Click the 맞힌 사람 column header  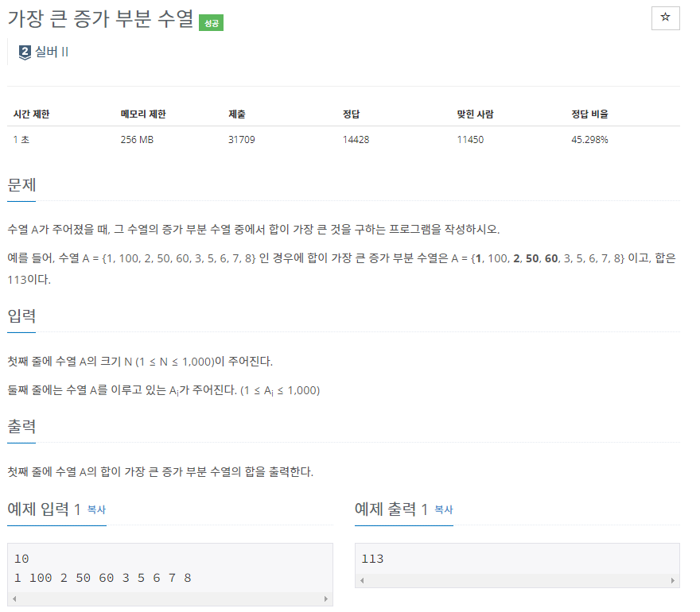(475, 114)
